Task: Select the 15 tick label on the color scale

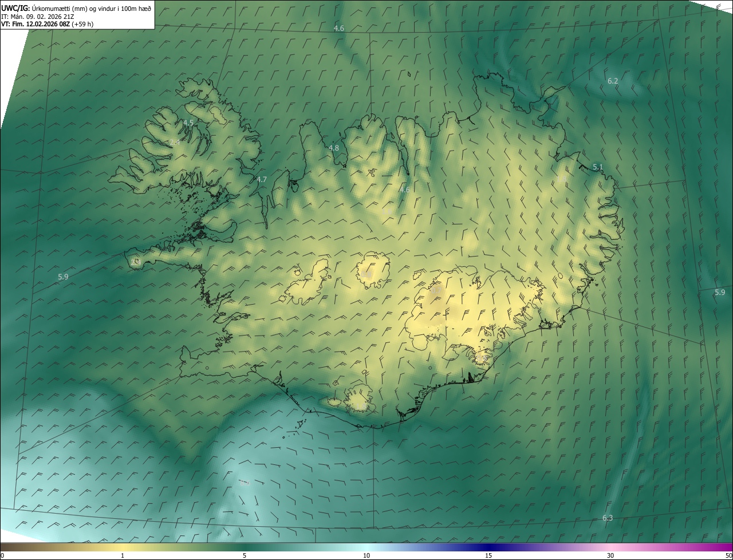Action: (x=488, y=555)
